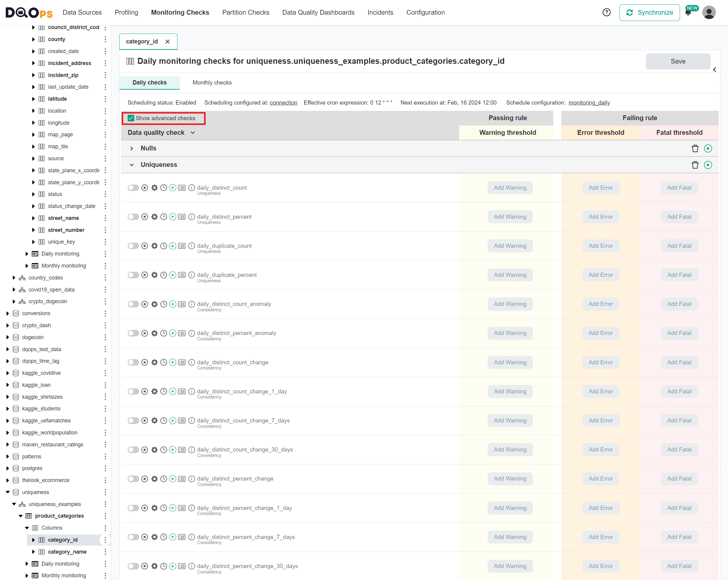Image resolution: width=728 pixels, height=580 pixels.
Task: Collapse the Uniqueness section
Action: [132, 165]
